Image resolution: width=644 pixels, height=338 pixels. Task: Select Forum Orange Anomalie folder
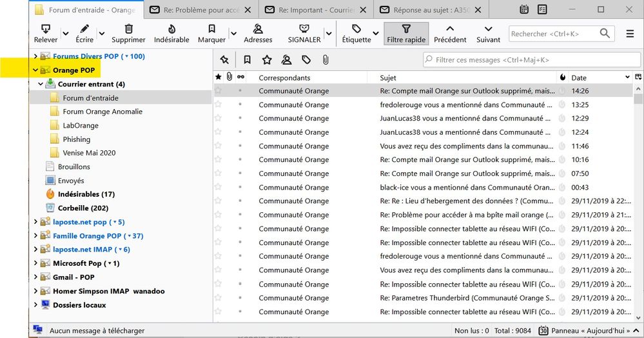coord(102,112)
